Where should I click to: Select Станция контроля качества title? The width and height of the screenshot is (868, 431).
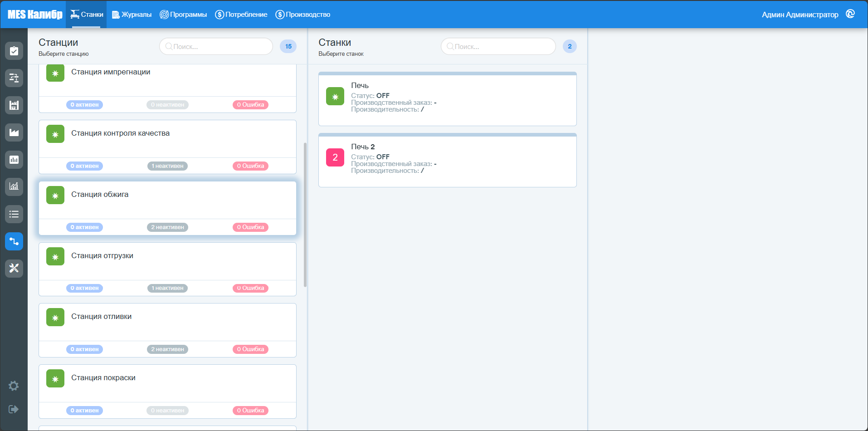pyautogui.click(x=120, y=133)
